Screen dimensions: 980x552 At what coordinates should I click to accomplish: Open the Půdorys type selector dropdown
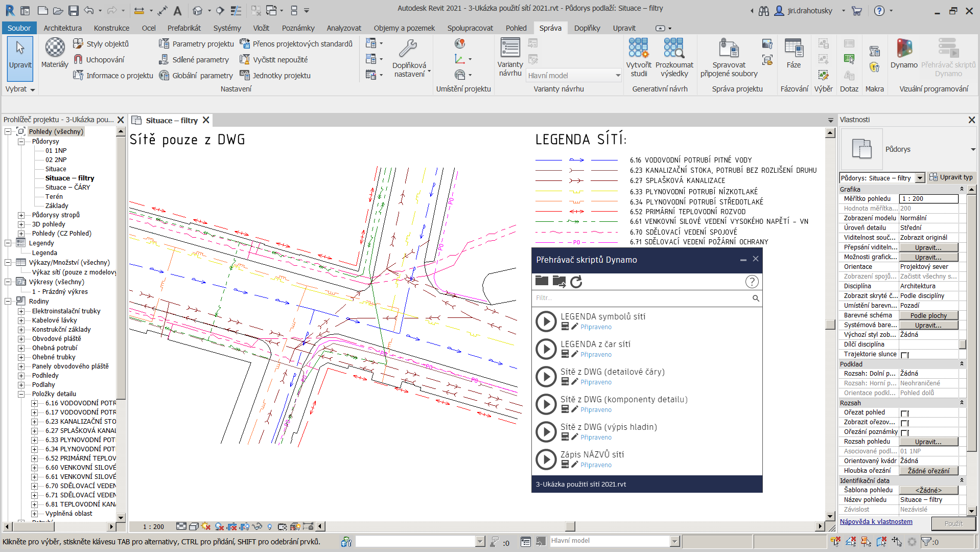pyautogui.click(x=972, y=149)
